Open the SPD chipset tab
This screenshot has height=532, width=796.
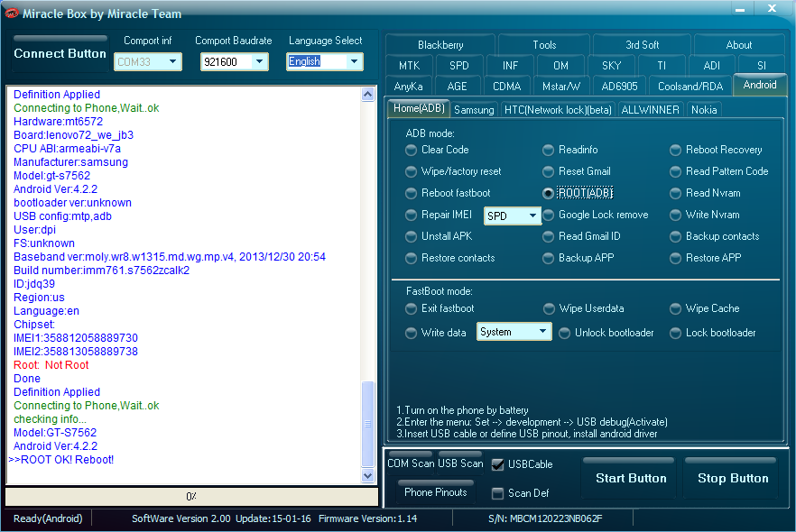pos(458,66)
